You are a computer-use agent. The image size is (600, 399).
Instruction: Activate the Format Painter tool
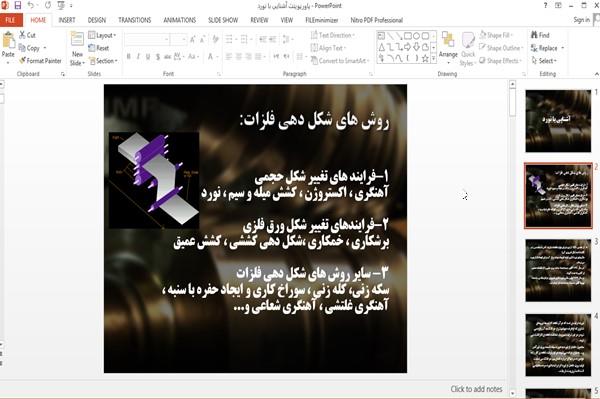pos(40,60)
